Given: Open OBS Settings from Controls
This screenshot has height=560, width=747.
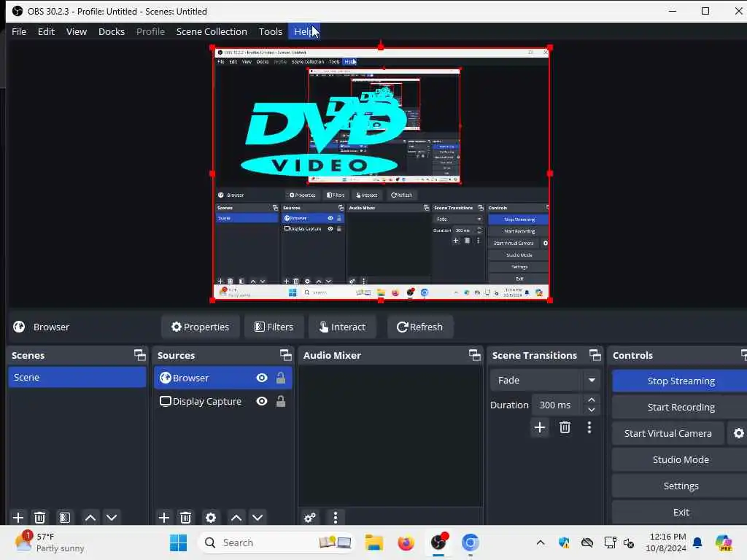Looking at the screenshot, I should (x=681, y=486).
